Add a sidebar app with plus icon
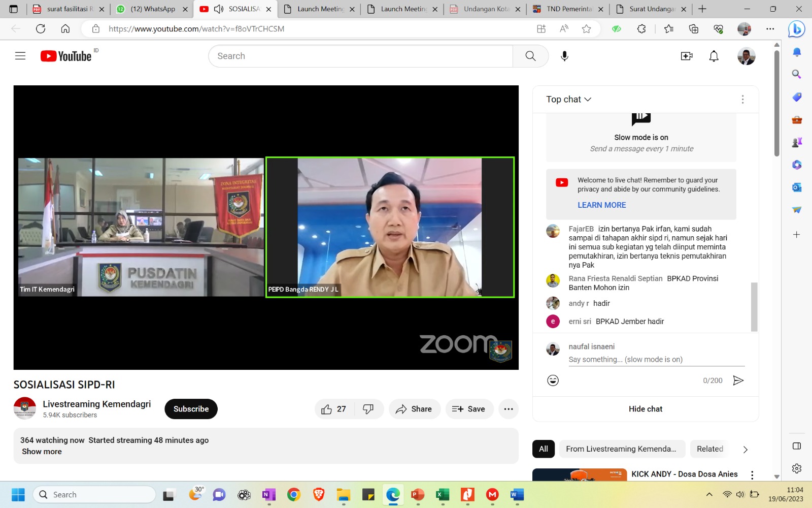812x508 pixels. 797,235
